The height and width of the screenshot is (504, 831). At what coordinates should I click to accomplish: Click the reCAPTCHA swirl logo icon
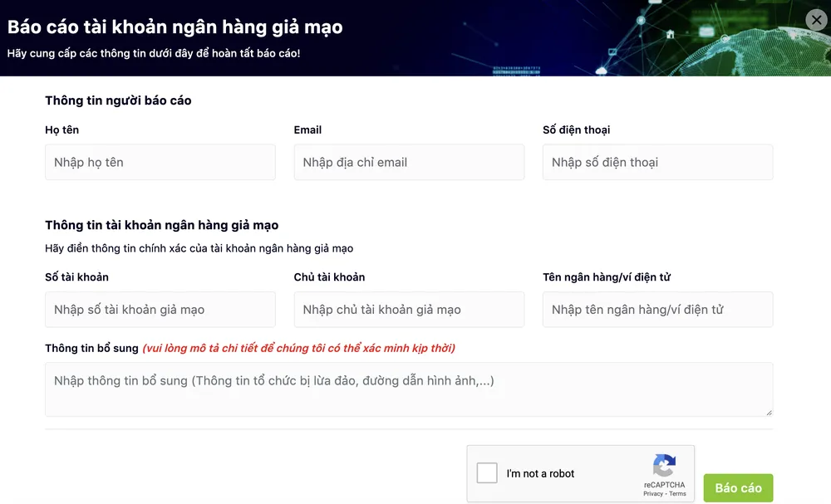click(x=662, y=467)
